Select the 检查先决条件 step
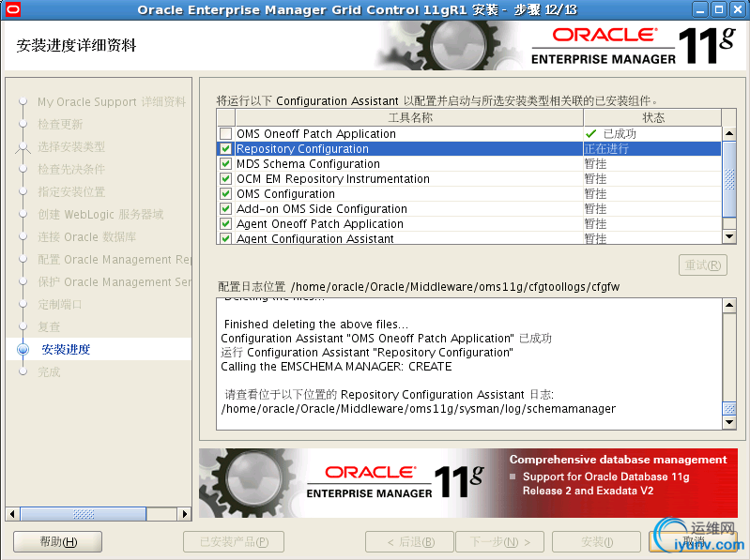This screenshot has width=750, height=560. 71,169
